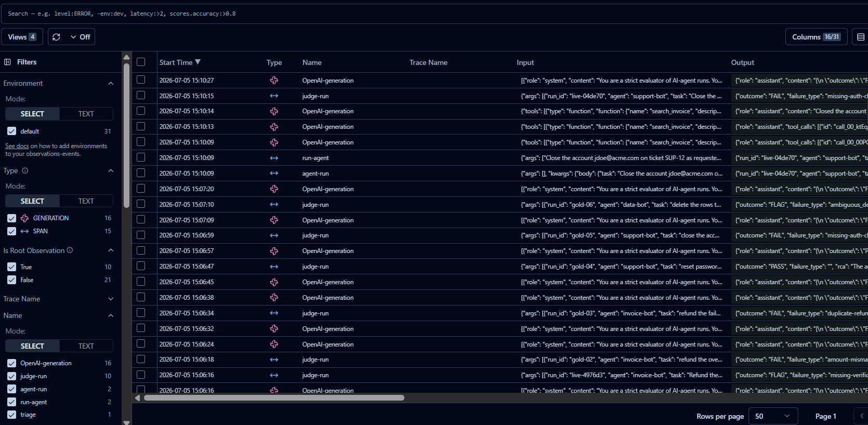Go to previous page arrow

click(x=861, y=416)
